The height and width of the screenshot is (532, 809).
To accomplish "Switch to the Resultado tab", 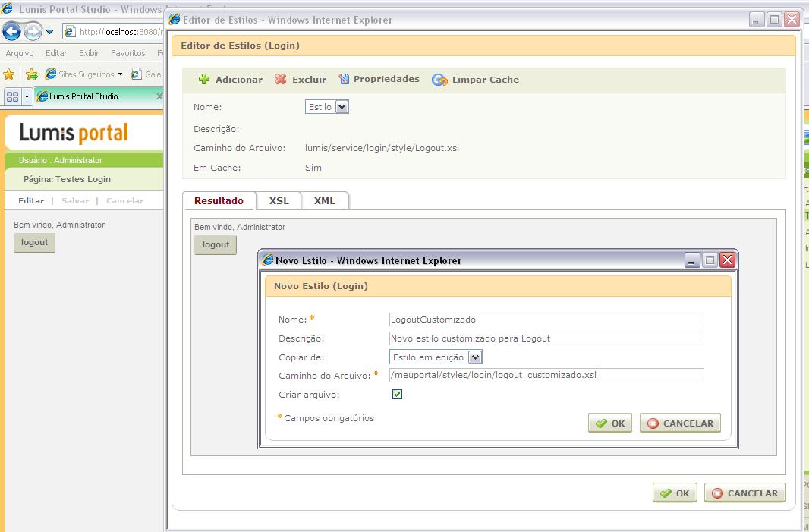I will (x=219, y=200).
